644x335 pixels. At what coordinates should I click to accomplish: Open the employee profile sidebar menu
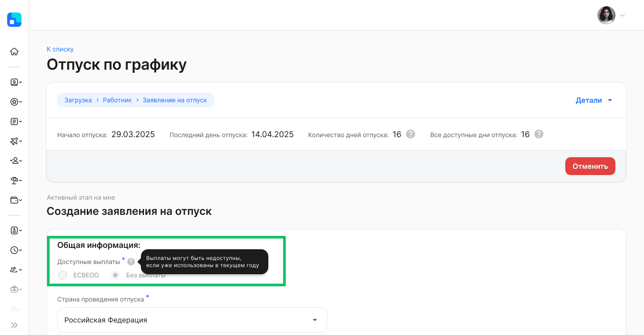(16, 82)
